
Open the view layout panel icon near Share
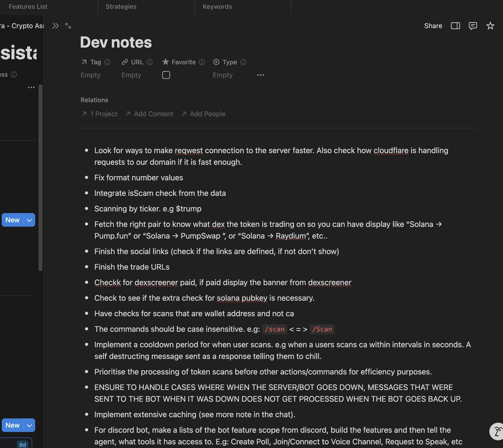tap(455, 26)
